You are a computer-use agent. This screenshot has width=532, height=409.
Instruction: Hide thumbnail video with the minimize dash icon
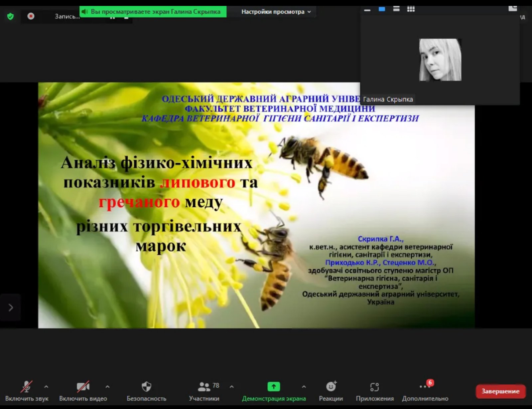point(367,10)
